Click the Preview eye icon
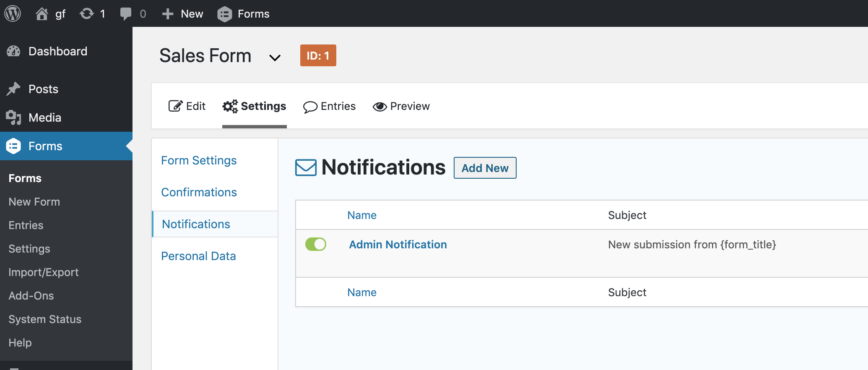Screen dimensions: 868x370 coord(380,107)
